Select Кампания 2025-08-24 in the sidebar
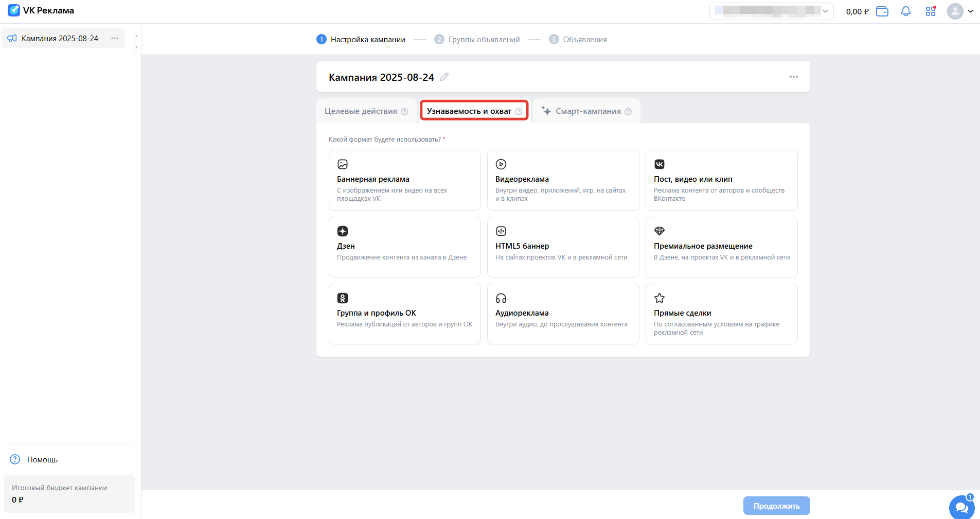Image resolution: width=980 pixels, height=519 pixels. point(59,39)
